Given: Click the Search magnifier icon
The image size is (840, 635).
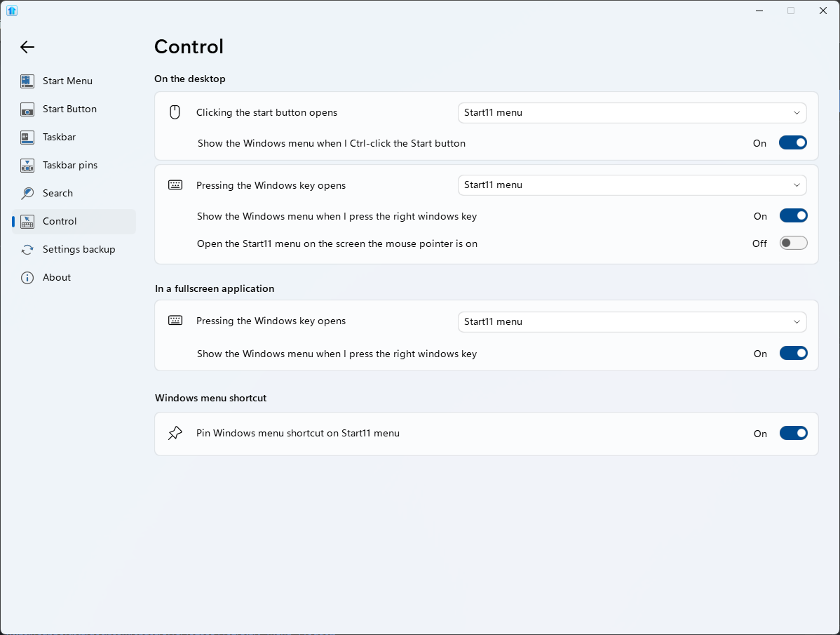Looking at the screenshot, I should tap(27, 194).
